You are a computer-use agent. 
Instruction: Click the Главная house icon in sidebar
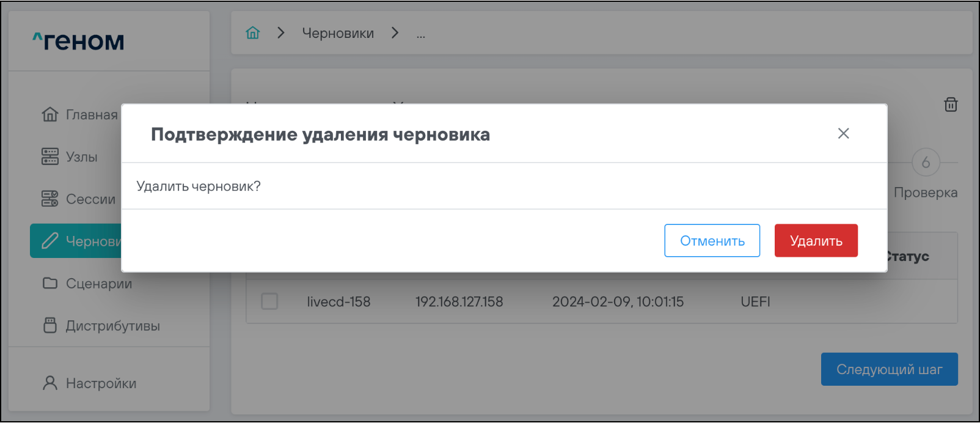point(50,114)
